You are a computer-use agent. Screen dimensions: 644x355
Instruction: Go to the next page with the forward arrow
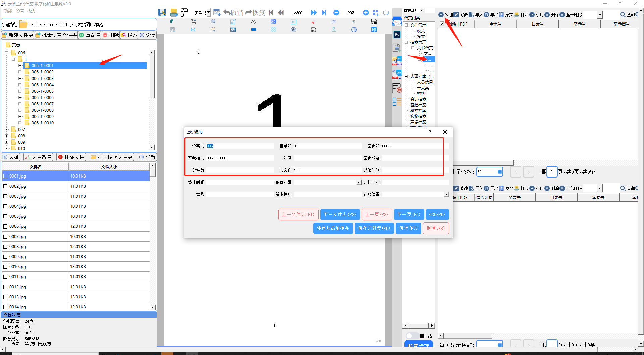[314, 13]
